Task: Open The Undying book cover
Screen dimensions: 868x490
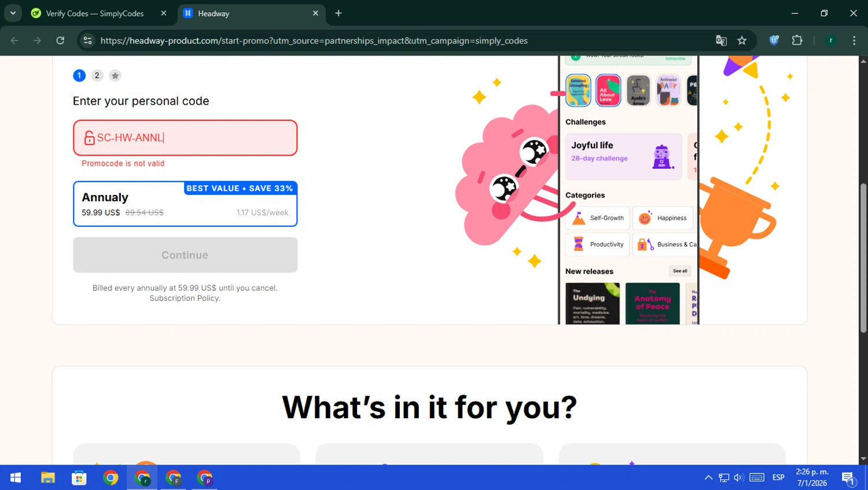Action: [x=593, y=303]
